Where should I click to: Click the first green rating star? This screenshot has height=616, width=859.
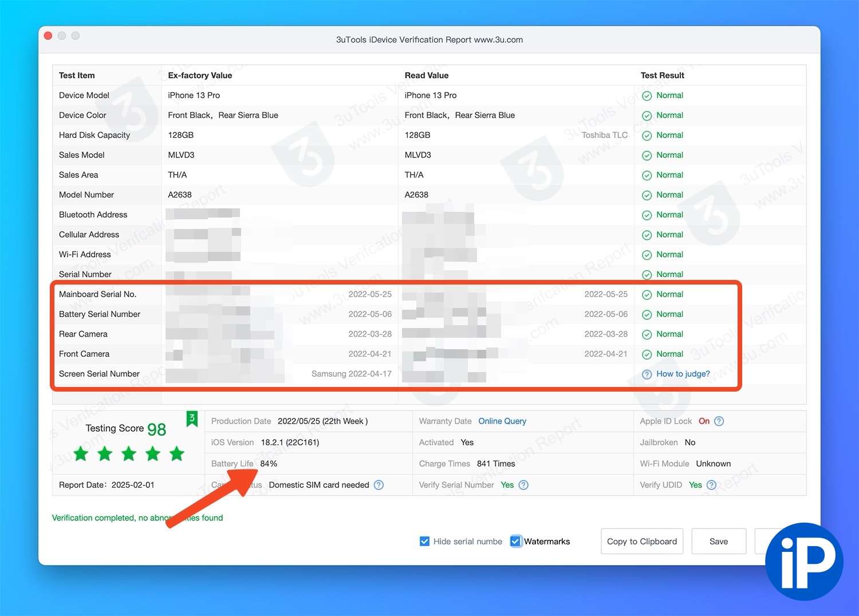pyautogui.click(x=81, y=454)
